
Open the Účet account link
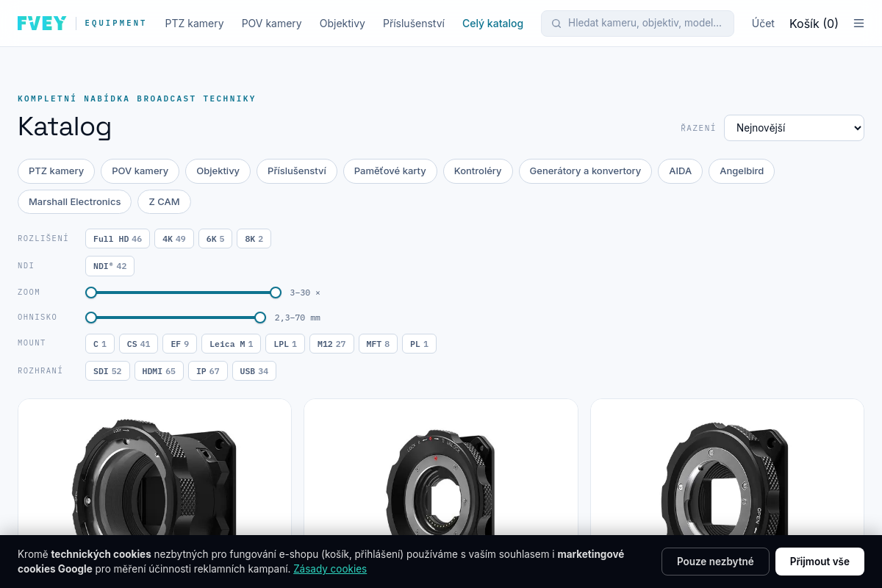(x=763, y=24)
